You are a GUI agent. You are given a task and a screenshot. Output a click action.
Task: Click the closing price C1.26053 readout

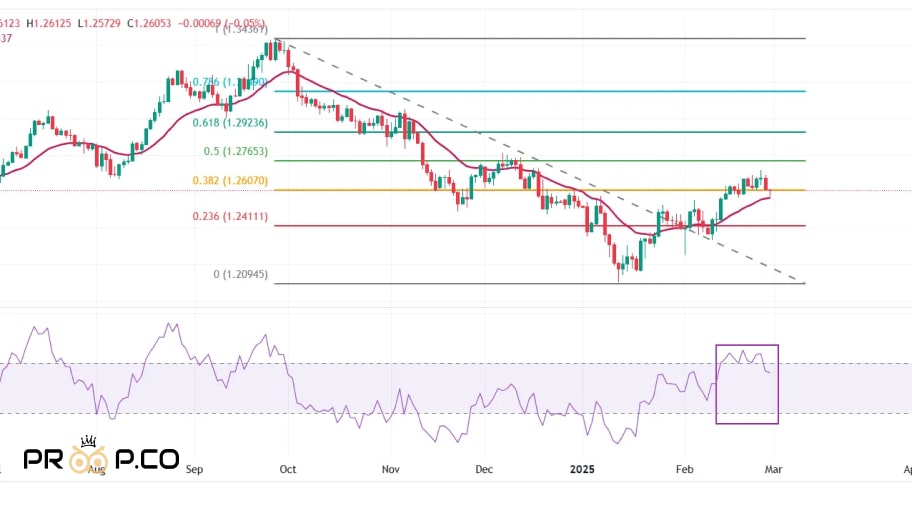pos(149,23)
